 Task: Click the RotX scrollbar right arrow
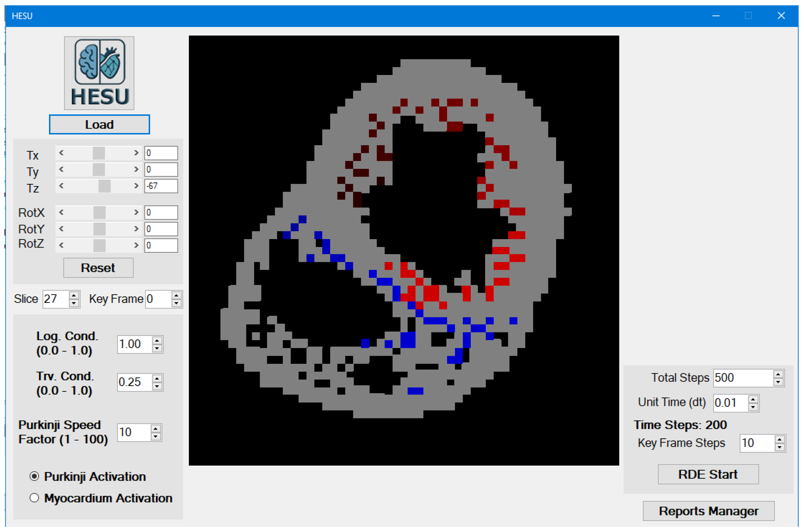pyautogui.click(x=136, y=213)
